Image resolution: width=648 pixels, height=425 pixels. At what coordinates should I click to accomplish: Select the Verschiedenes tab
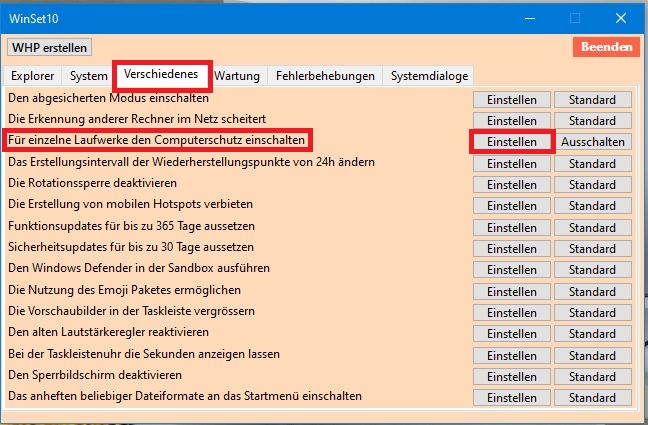coord(161,75)
